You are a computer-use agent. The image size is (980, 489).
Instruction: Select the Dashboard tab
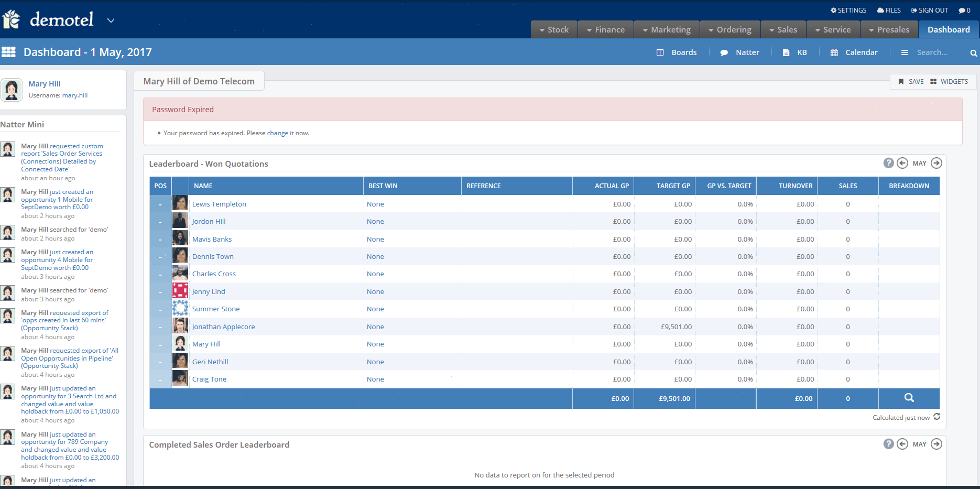(x=949, y=29)
